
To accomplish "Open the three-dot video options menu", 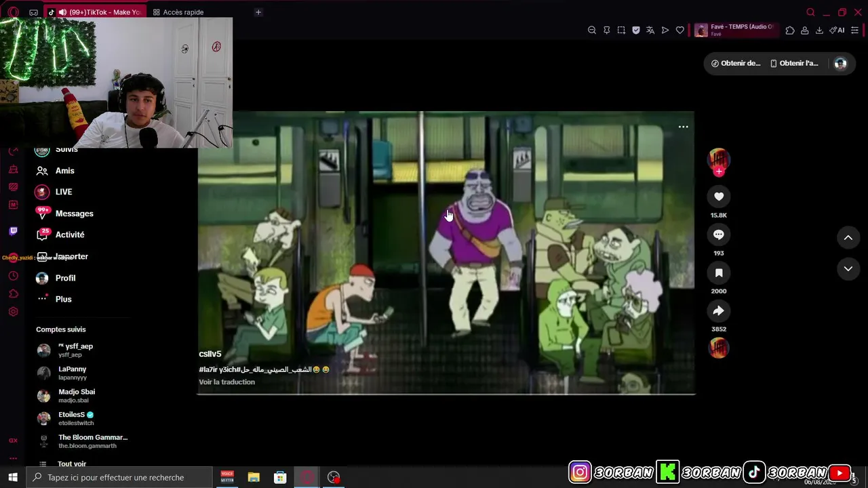I will [x=683, y=127].
